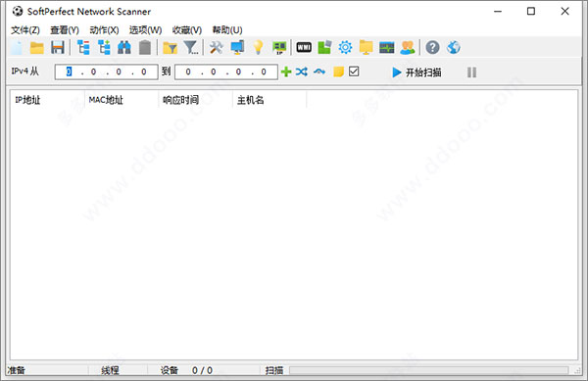
Task: Sort by the 响应时间 column header
Action: pos(195,100)
